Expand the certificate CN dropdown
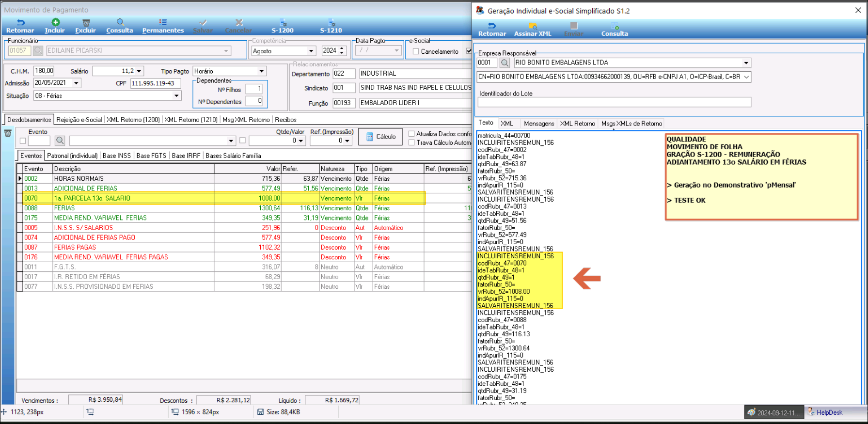This screenshot has height=424, width=868. tap(746, 77)
